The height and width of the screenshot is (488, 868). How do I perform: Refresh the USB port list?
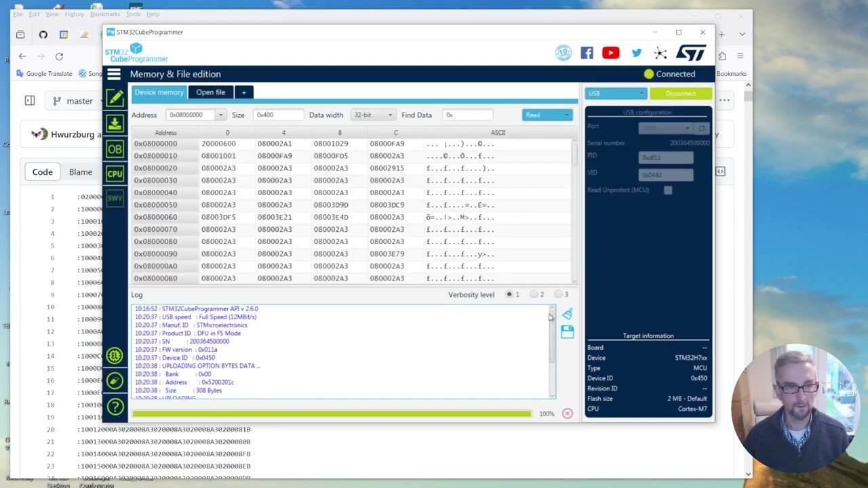tap(702, 127)
